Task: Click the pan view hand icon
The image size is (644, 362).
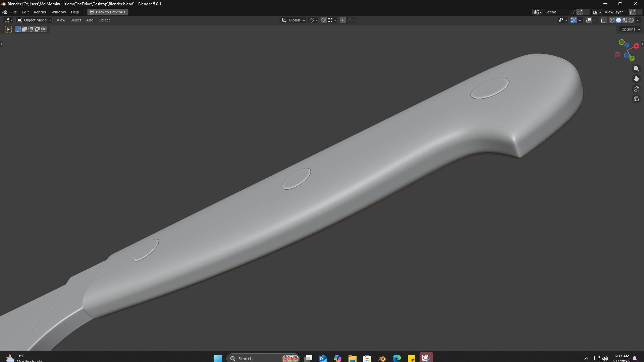Action: 636,79
